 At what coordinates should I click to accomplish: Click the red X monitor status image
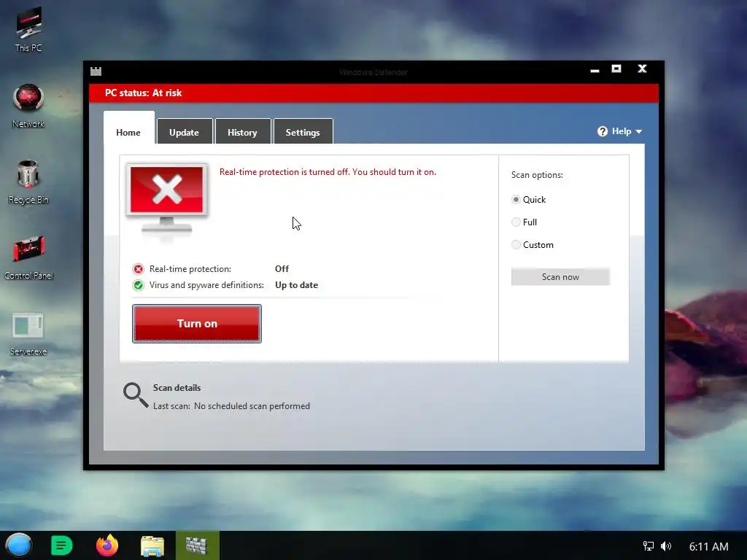click(167, 201)
